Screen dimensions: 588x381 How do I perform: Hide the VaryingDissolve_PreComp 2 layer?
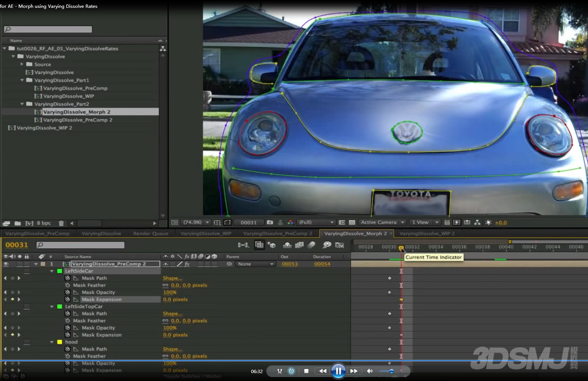(x=6, y=264)
